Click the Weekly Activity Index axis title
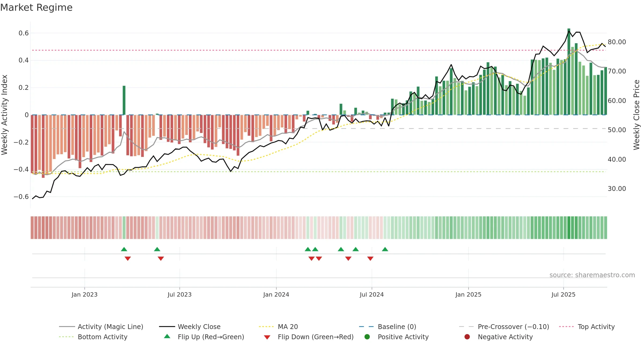The height and width of the screenshot is (362, 644). coord(5,115)
